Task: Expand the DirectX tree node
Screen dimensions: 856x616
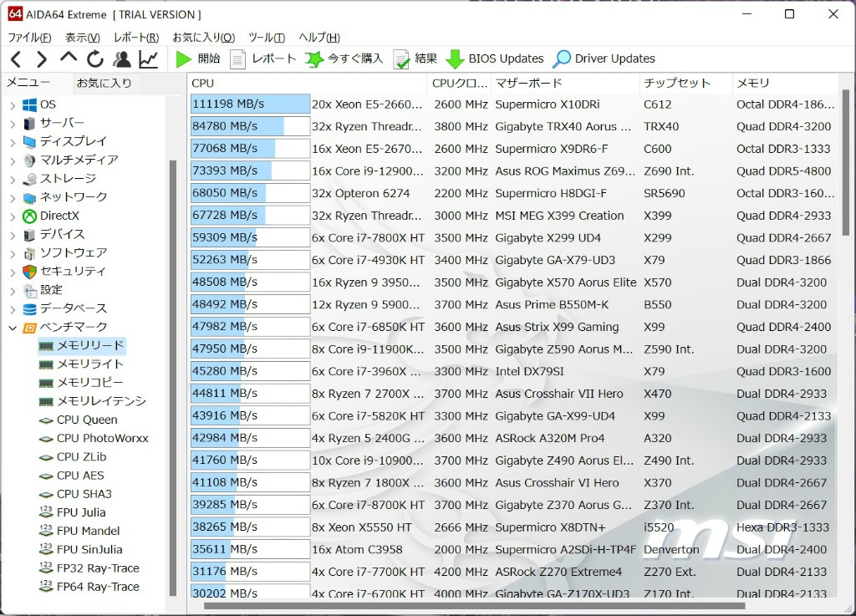Action: tap(13, 216)
